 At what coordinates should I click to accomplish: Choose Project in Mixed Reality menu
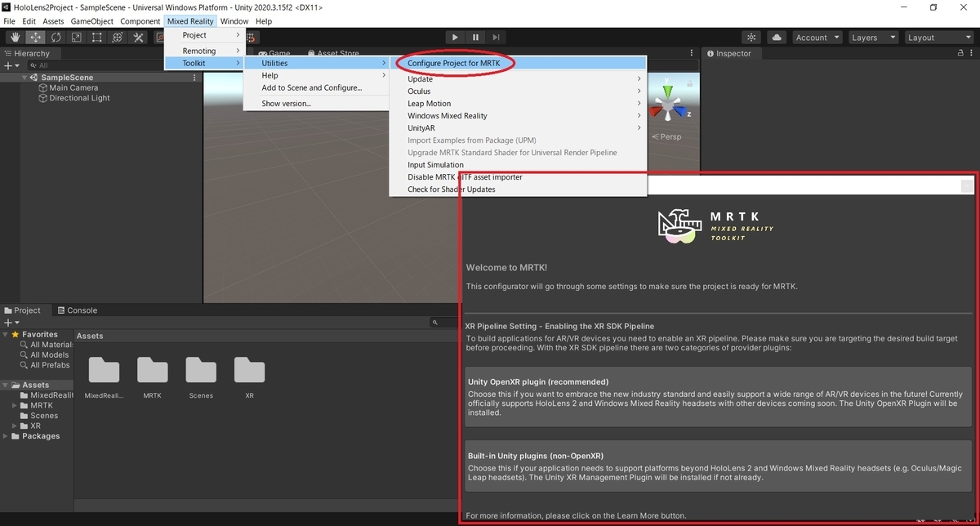tap(204, 35)
